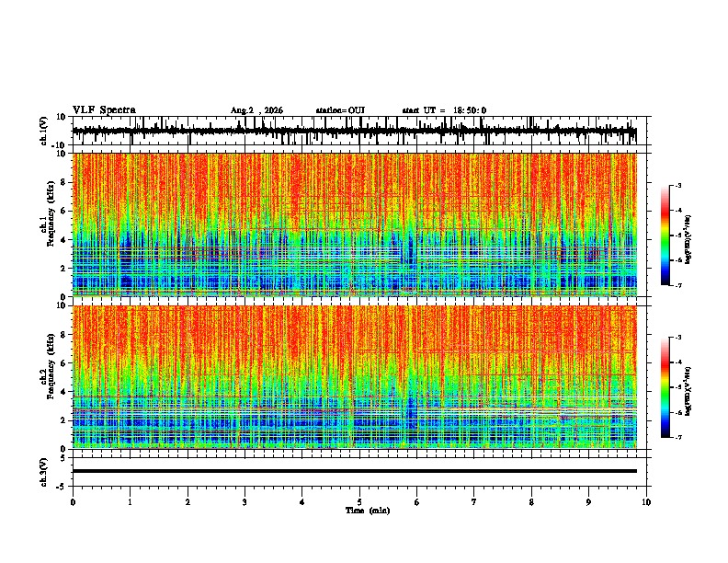Click the "8" frequency tick of ch.1 spectrogram

click(64, 182)
